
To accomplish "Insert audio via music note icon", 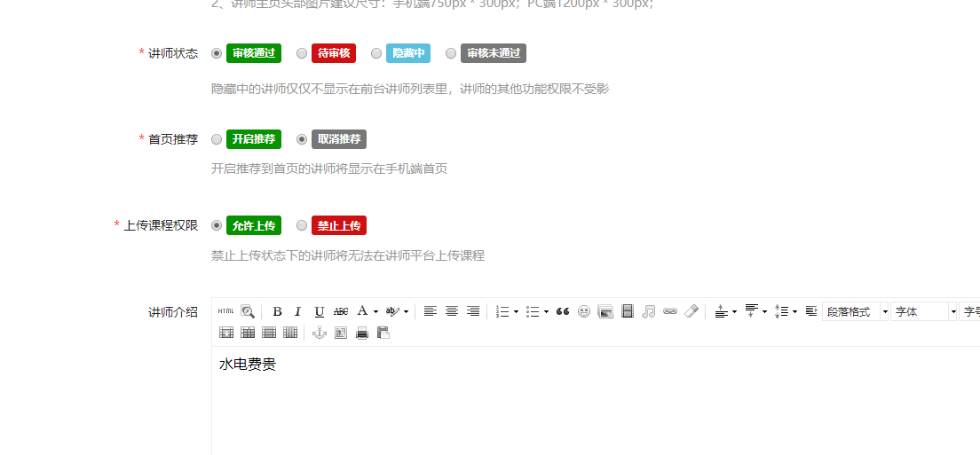I will click(x=649, y=311).
